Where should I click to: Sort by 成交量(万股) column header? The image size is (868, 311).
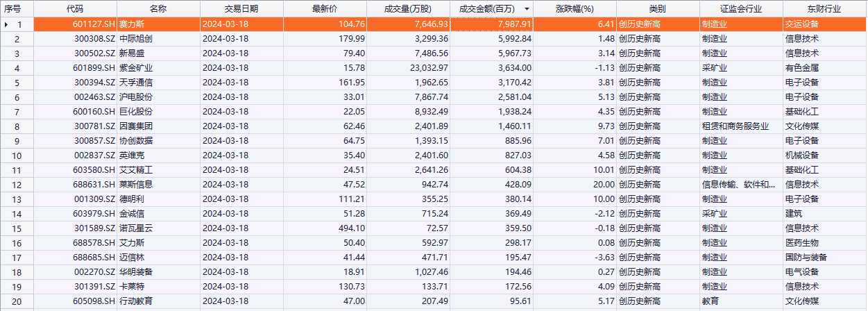407,9
